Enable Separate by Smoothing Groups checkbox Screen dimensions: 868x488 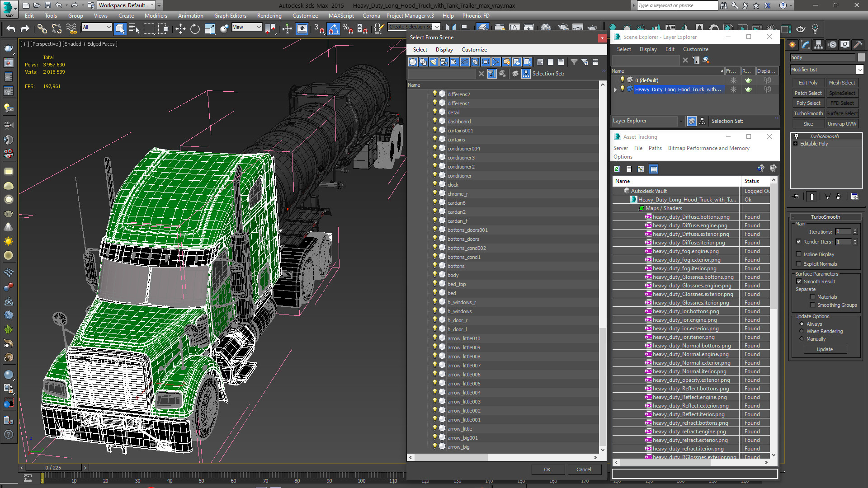click(x=812, y=305)
